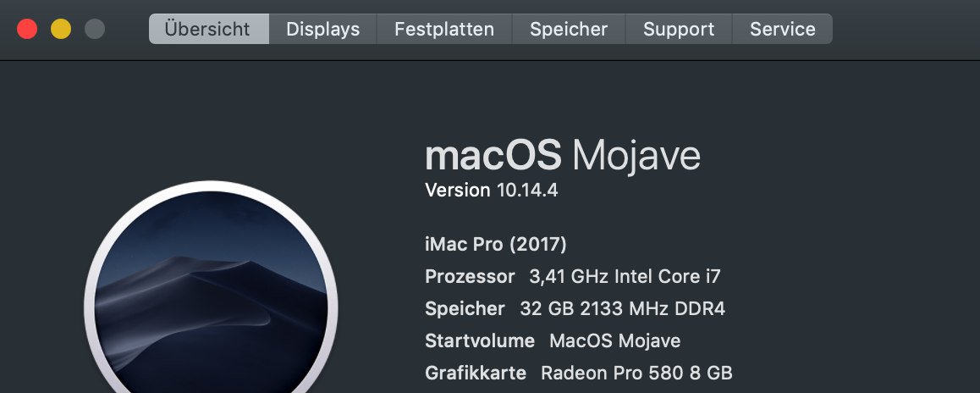980x393 pixels.
Task: Close the window with red button
Action: pyautogui.click(x=27, y=29)
